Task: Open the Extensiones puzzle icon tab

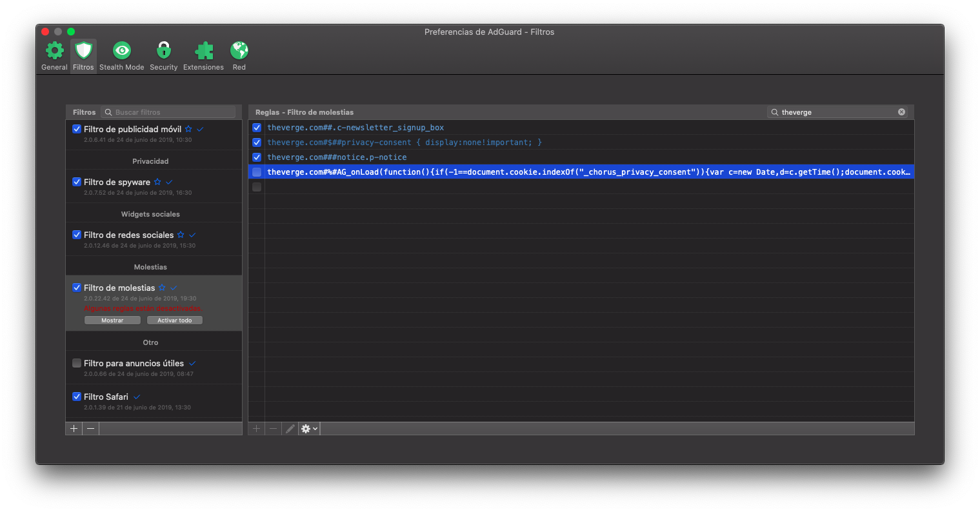Action: (x=203, y=56)
